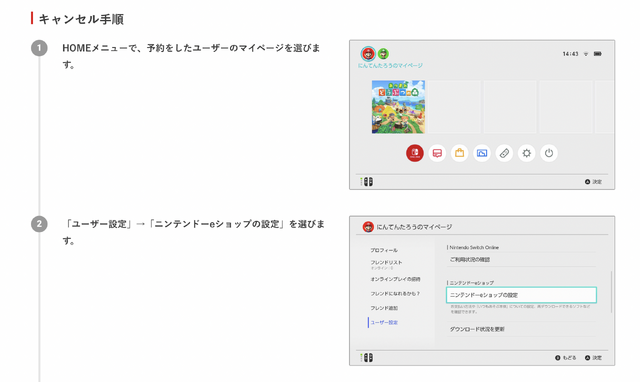The height and width of the screenshot is (382, 640).
Task: Select フレンド追加 in My Page menu
Action: tap(384, 308)
